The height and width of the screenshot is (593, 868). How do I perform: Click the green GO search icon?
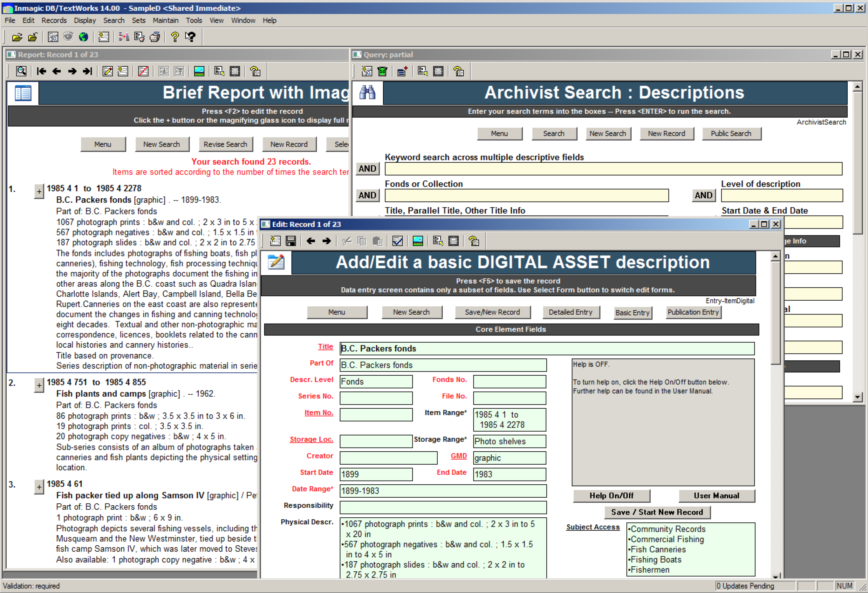(x=382, y=71)
